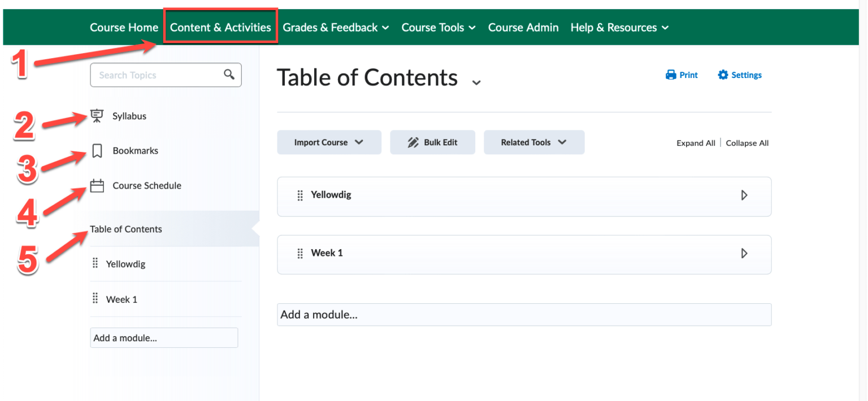Expand the Yellowdig module arrow
The width and height of the screenshot is (868, 401).
click(x=745, y=195)
